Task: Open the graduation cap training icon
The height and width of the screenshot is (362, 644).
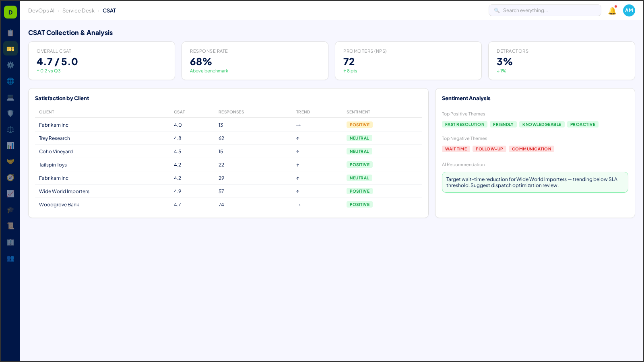Action: pos(10,210)
